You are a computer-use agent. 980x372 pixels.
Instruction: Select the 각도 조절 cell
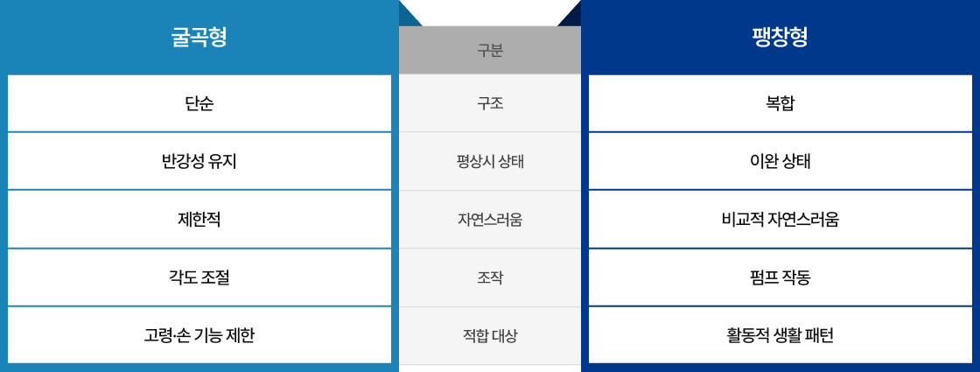pos(199,277)
